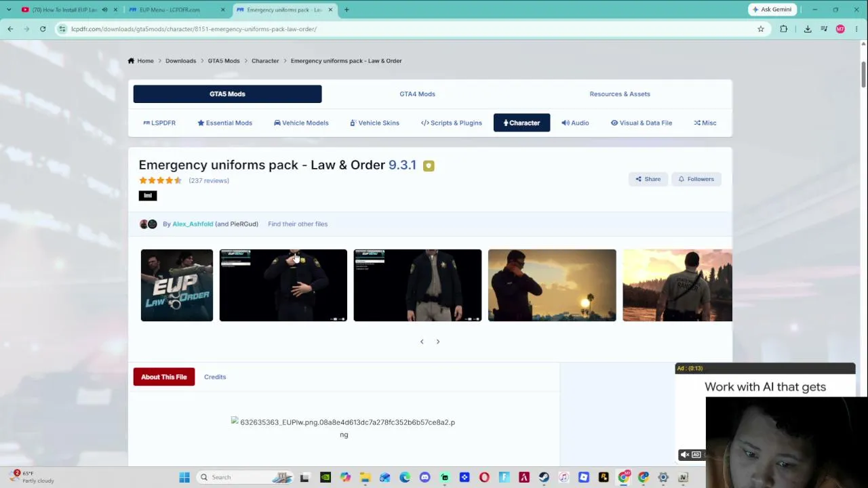Open the EUP Law & Order logo thumbnail

click(x=176, y=285)
